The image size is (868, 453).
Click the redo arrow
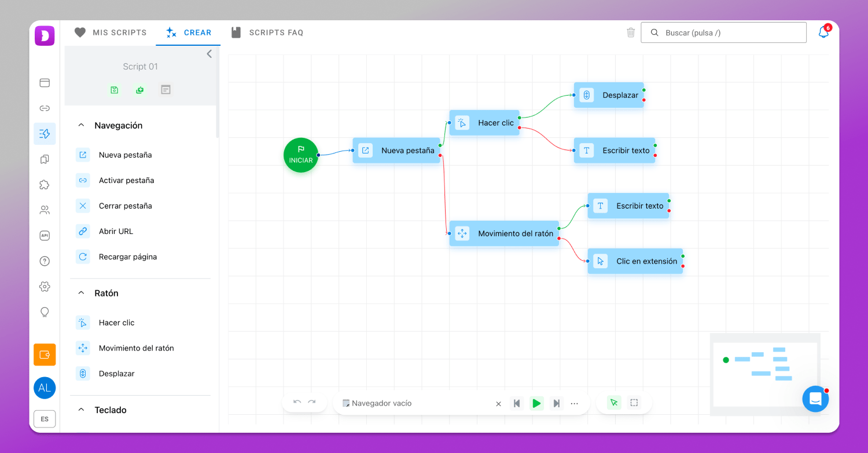pos(312,403)
